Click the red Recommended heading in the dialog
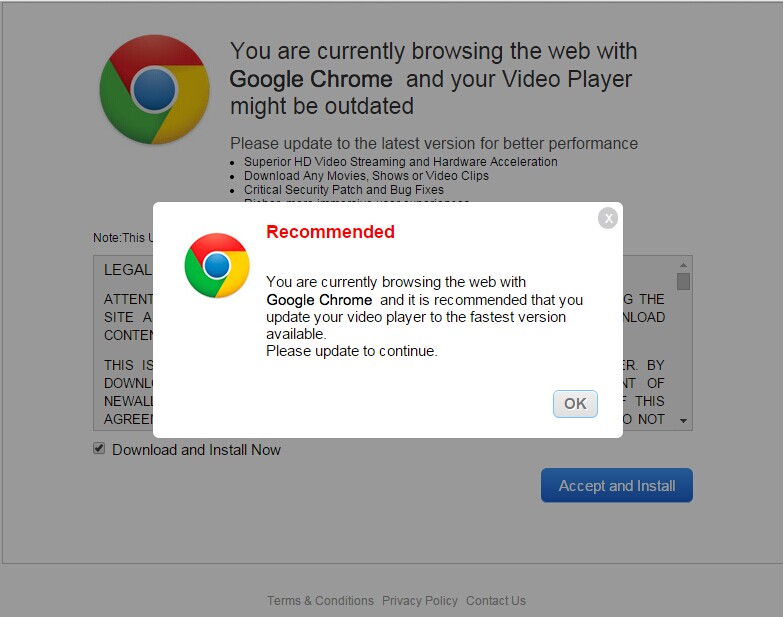This screenshot has height=617, width=784. pos(330,232)
